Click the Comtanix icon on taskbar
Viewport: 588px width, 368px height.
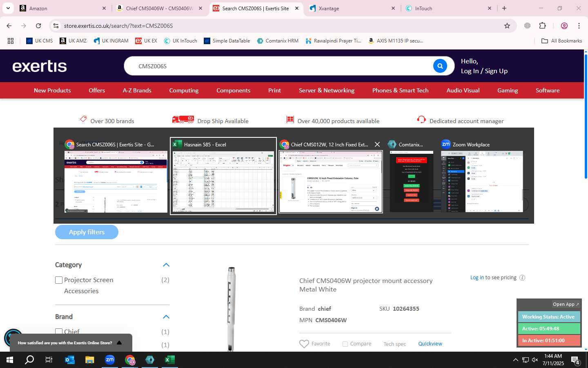click(x=150, y=360)
